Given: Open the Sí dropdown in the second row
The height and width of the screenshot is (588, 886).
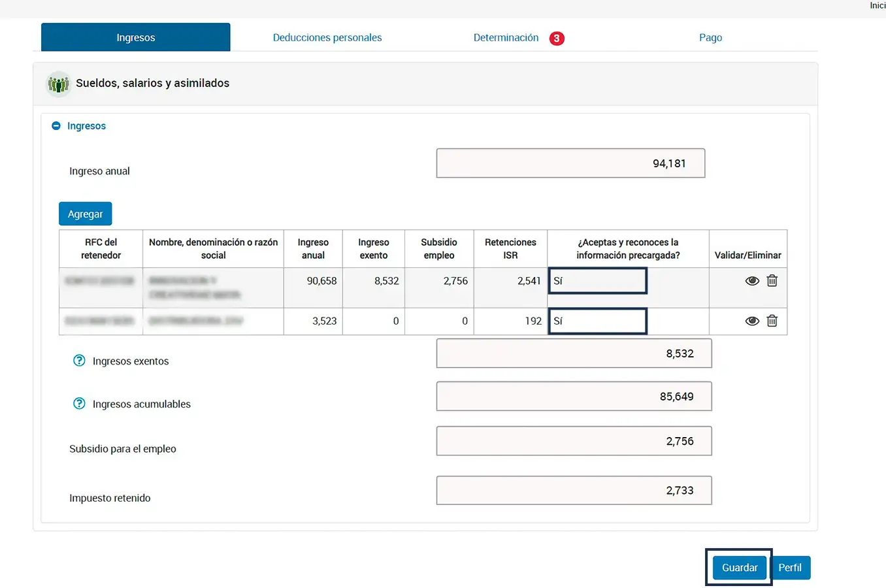Looking at the screenshot, I should tap(597, 321).
